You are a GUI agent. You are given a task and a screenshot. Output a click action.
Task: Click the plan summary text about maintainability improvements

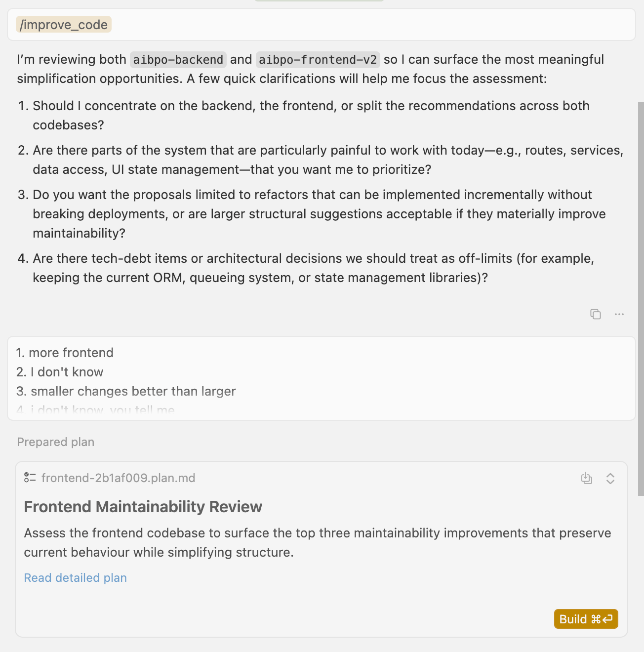[317, 542]
